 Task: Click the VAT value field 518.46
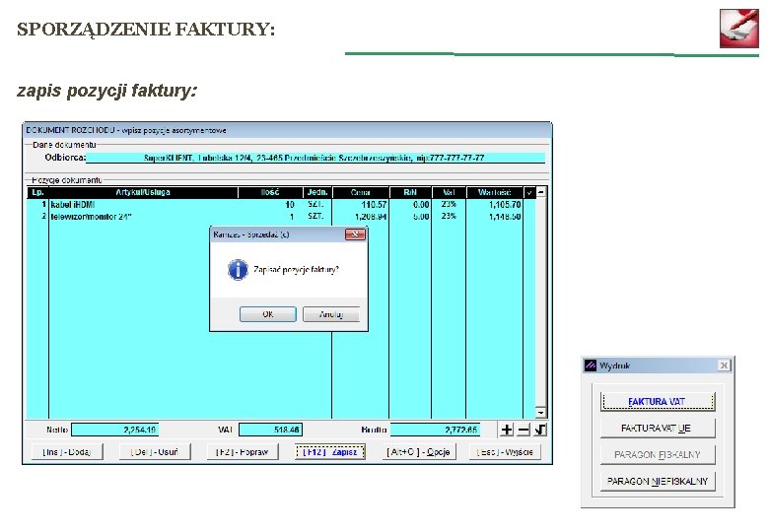click(270, 430)
